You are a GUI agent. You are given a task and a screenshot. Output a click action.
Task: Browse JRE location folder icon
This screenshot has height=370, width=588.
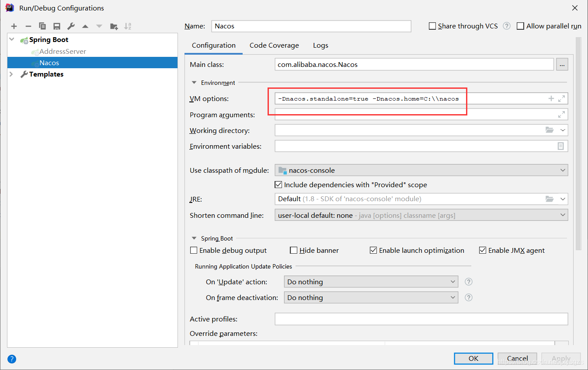pos(550,199)
